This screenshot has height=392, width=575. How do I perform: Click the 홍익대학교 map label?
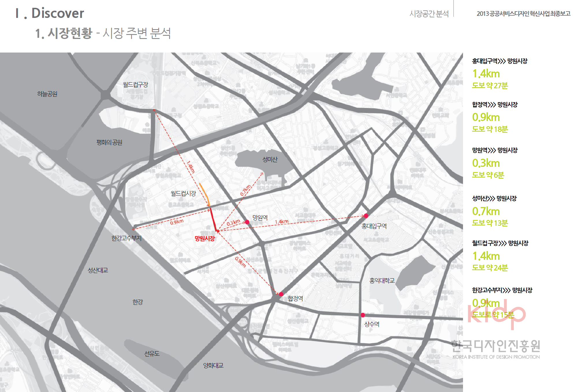[382, 281]
